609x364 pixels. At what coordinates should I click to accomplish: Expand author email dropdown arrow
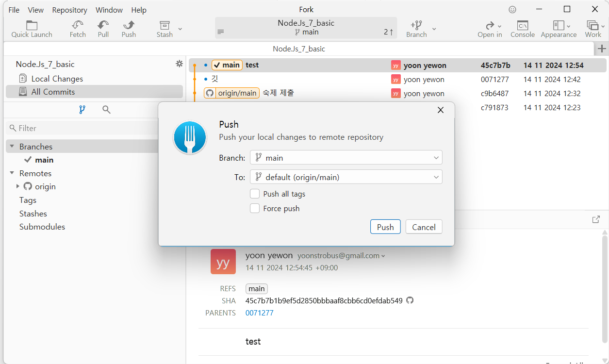pyautogui.click(x=383, y=256)
